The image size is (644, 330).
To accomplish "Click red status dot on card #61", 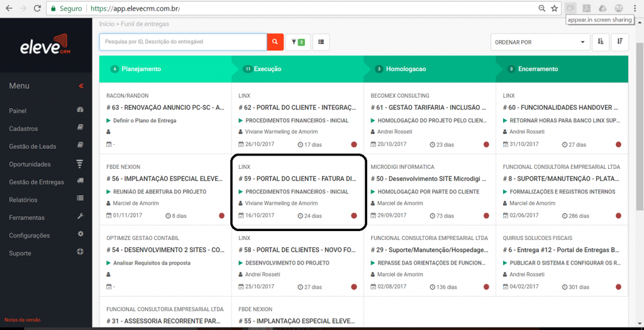I will pyautogui.click(x=486, y=144).
